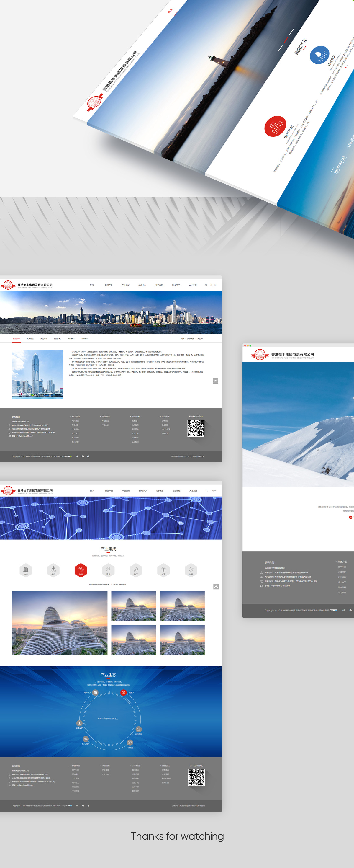Click 邮箱登录 link in 产业集成 page footer
354x868 pixels.
pos(201,806)
